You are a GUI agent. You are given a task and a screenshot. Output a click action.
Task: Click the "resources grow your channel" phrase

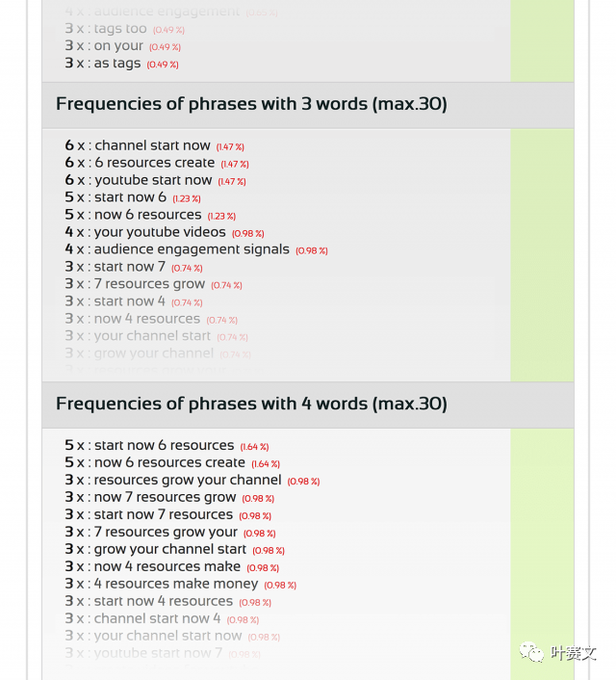coord(188,481)
